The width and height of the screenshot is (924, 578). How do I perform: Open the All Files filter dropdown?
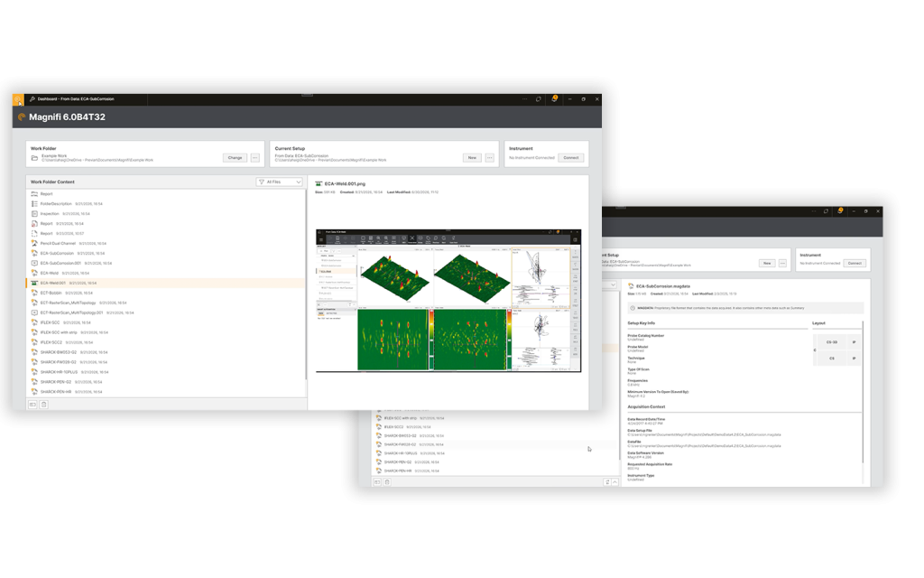(x=280, y=182)
